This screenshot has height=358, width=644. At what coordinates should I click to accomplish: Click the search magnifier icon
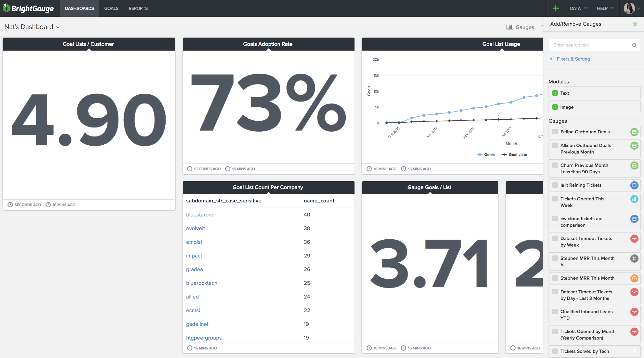coord(634,45)
